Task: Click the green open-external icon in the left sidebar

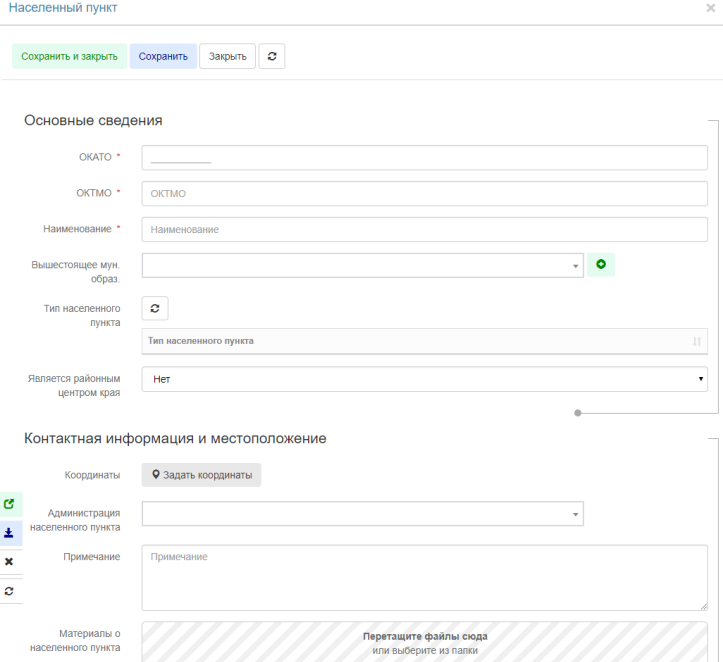Action: tap(10, 505)
